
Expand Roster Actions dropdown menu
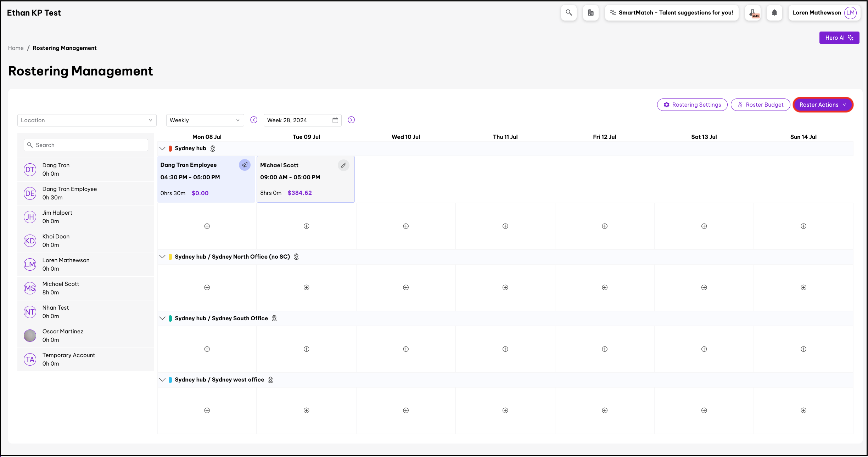(x=823, y=105)
